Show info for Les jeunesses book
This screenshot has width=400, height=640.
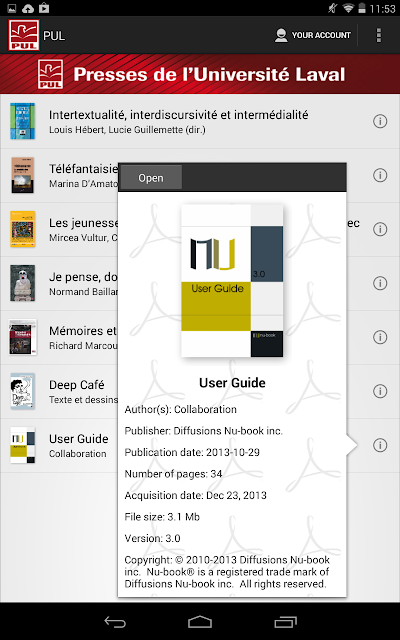(380, 229)
